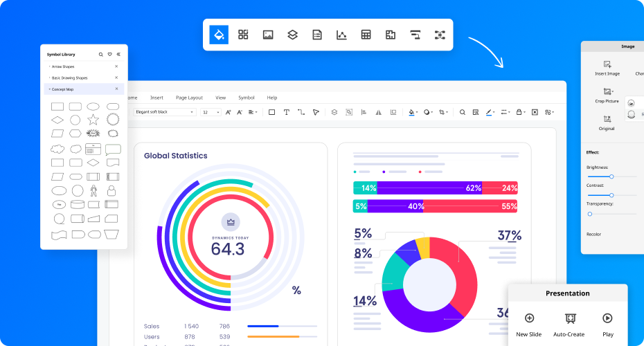
Task: Open the image tool in top toolbar
Action: click(x=268, y=35)
